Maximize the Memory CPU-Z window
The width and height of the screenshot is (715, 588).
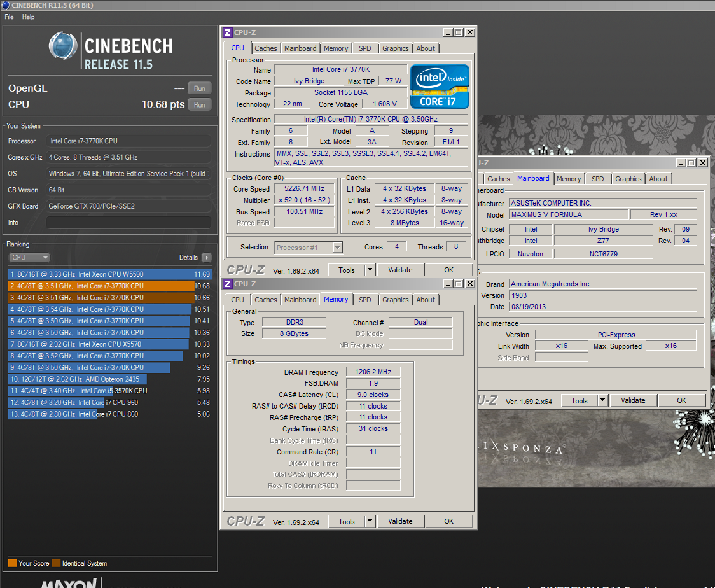tap(459, 284)
